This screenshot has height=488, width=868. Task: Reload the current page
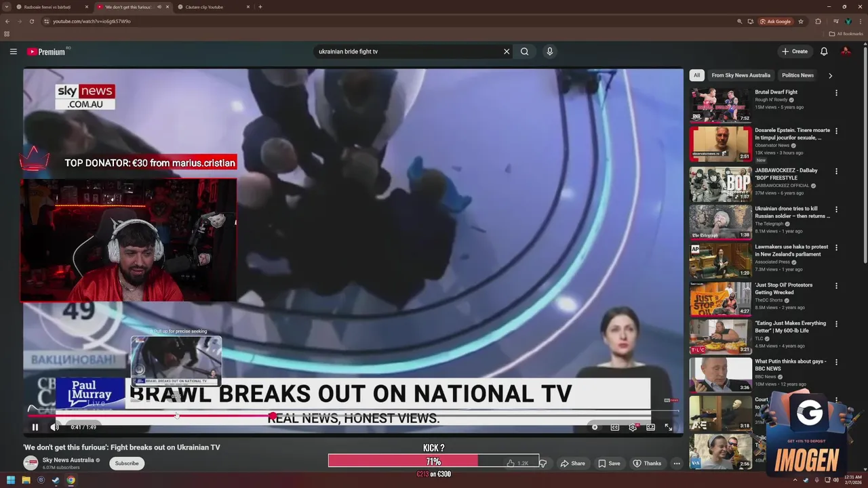pyautogui.click(x=31, y=21)
